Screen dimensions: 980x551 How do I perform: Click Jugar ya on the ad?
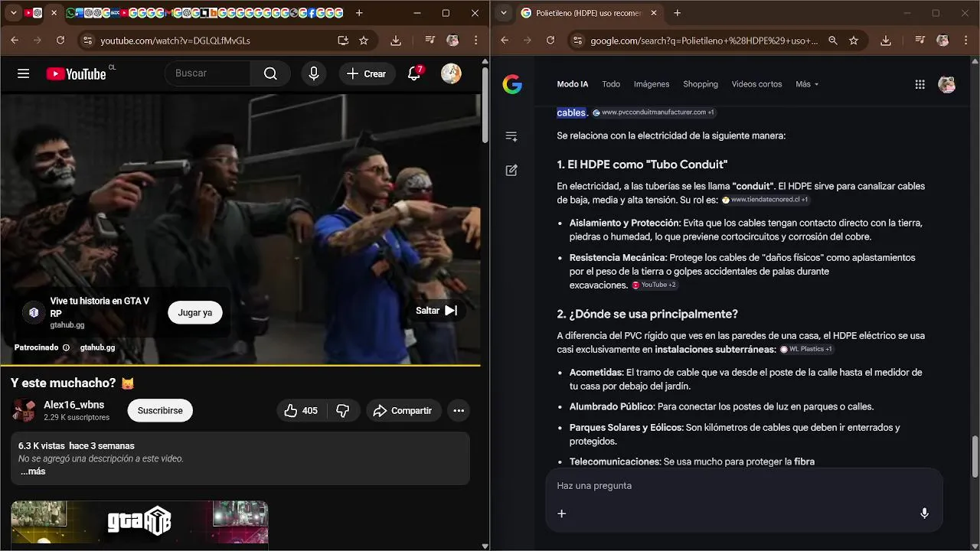(195, 312)
